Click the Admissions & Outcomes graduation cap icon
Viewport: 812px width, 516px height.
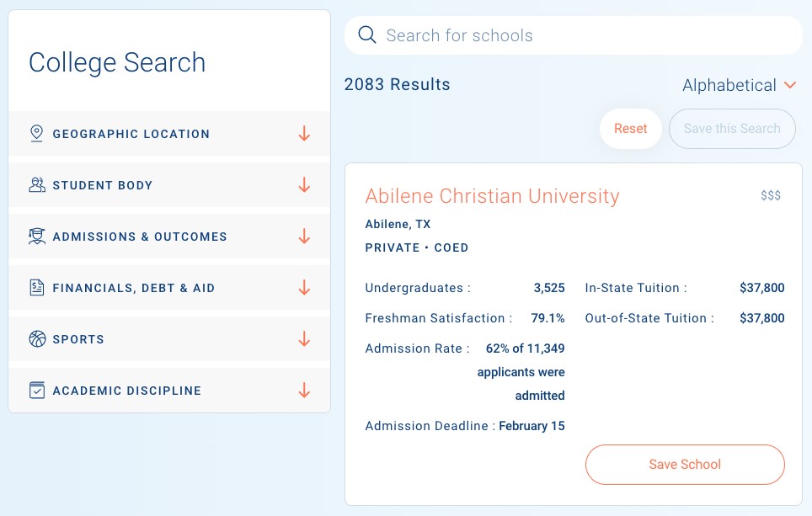pos(36,237)
